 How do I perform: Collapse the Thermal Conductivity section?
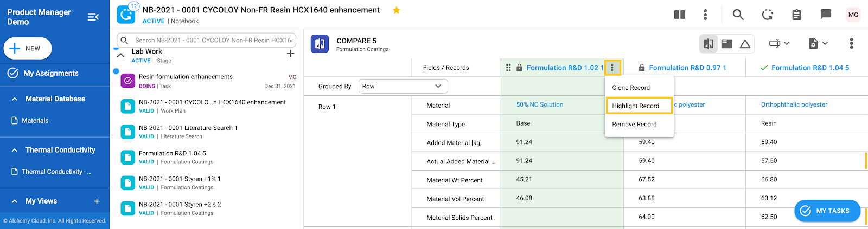pyautogui.click(x=15, y=150)
